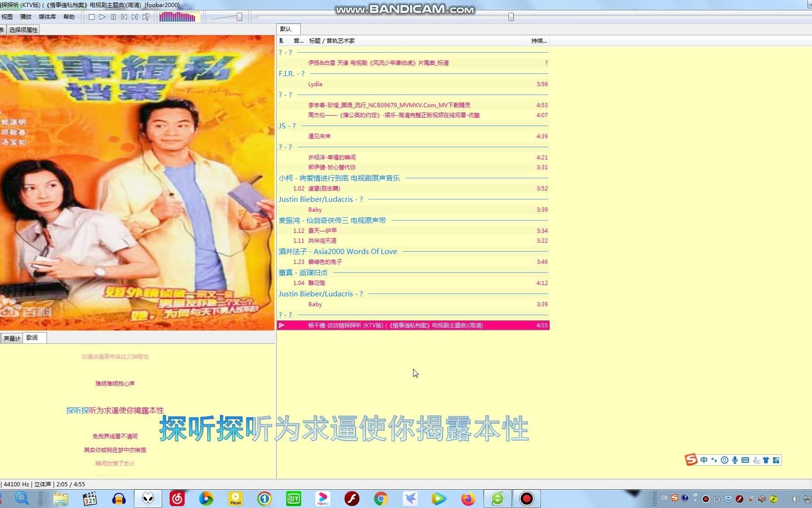Image resolution: width=812 pixels, height=508 pixels.
Task: Click the album art cover image
Action: point(137,183)
